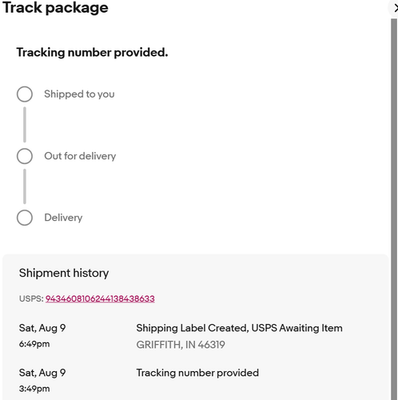Image resolution: width=398 pixels, height=400 pixels.
Task: Click the 6:49pm timestamp
Action: coord(34,344)
